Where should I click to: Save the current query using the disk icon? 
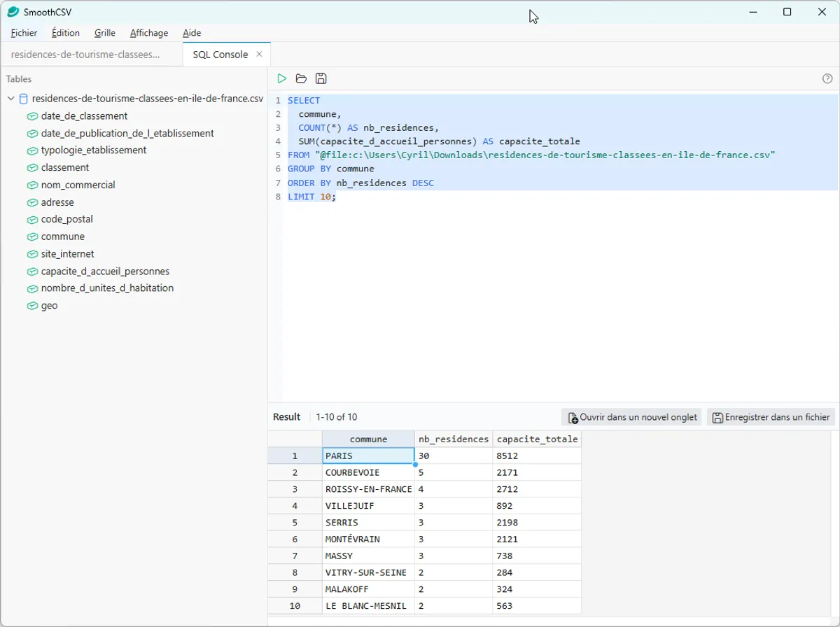click(x=321, y=78)
